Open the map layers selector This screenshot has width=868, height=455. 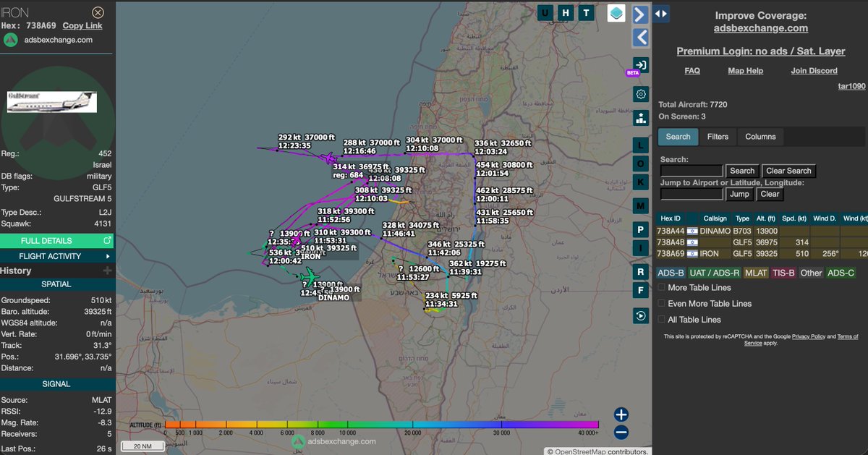click(616, 13)
